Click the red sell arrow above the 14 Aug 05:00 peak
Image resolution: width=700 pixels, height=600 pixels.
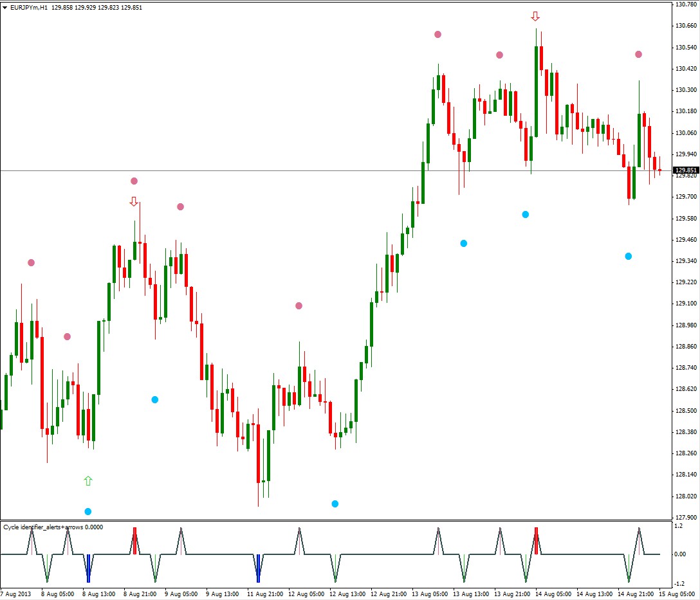pyautogui.click(x=535, y=17)
